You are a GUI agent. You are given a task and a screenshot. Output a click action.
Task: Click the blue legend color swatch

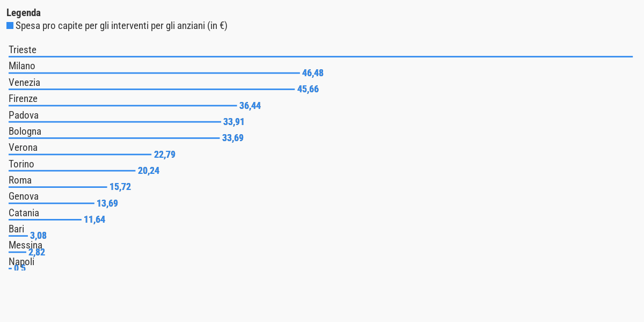(x=10, y=26)
